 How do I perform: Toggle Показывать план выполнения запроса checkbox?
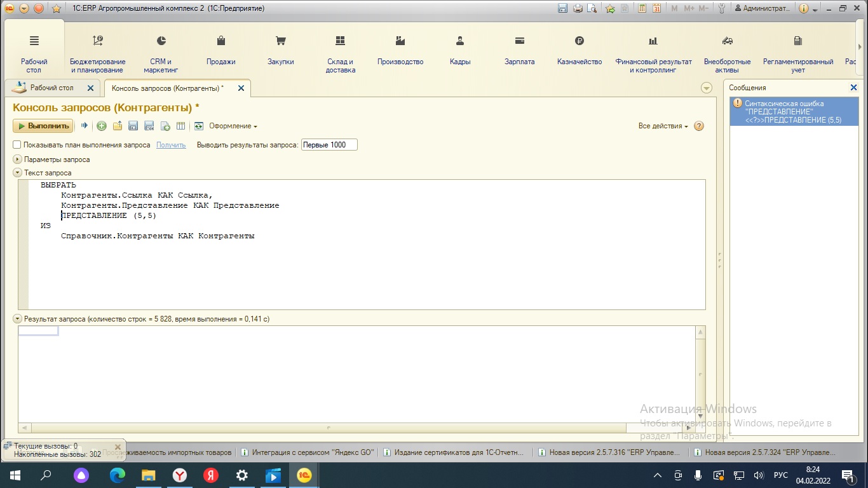(x=17, y=145)
